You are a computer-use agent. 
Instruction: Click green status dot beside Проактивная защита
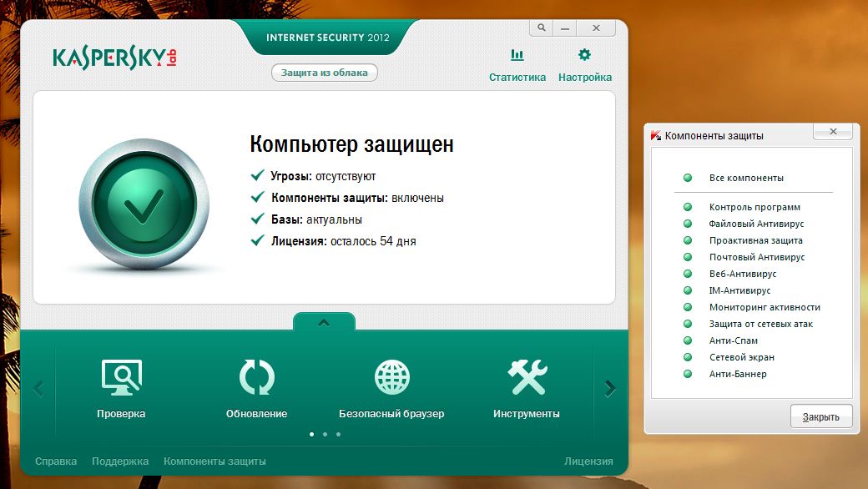tap(688, 240)
